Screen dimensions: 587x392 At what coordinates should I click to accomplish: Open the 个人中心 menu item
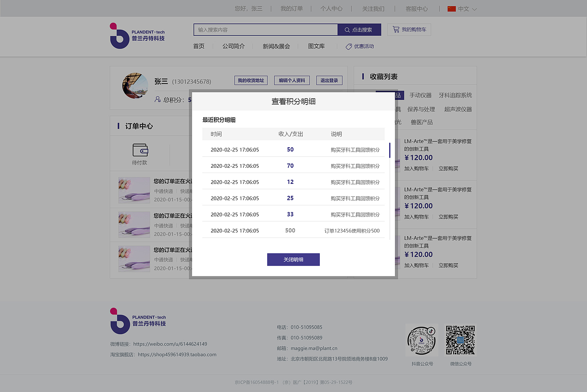coord(331,8)
